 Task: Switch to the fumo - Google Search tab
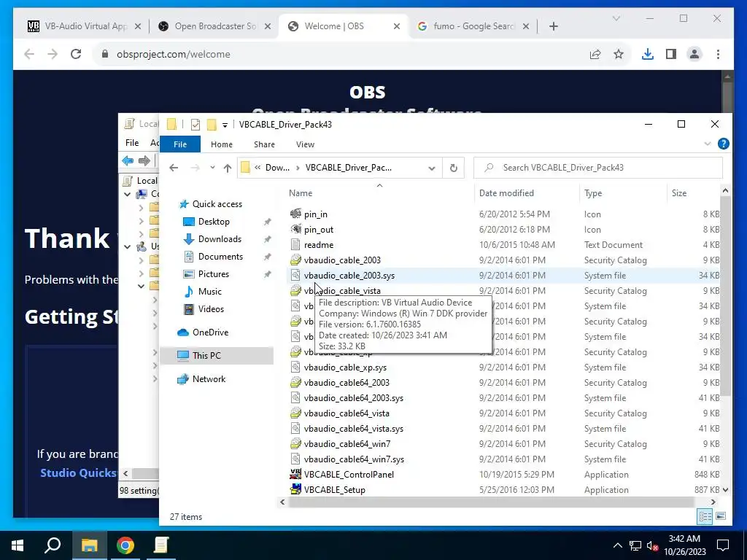(472, 26)
